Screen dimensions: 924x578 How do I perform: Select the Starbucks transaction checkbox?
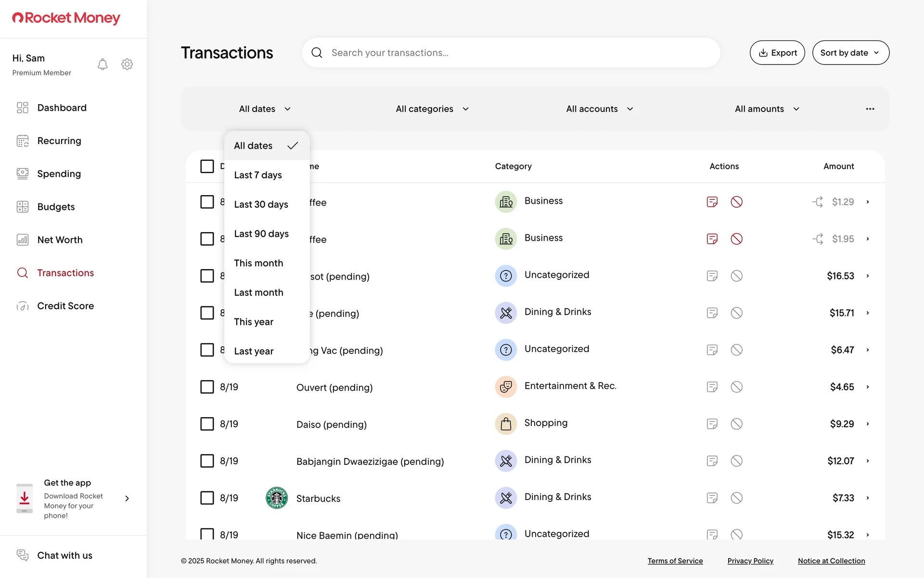(x=207, y=498)
